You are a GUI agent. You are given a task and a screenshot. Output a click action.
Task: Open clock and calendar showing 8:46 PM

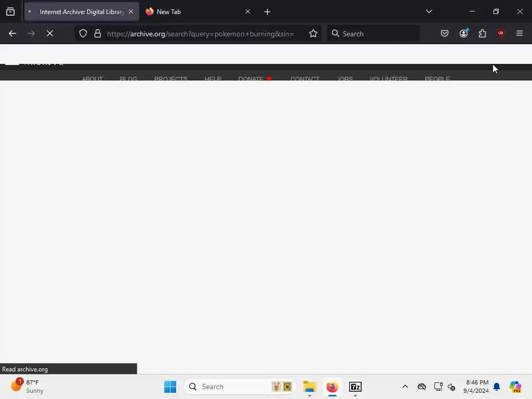coord(476,387)
